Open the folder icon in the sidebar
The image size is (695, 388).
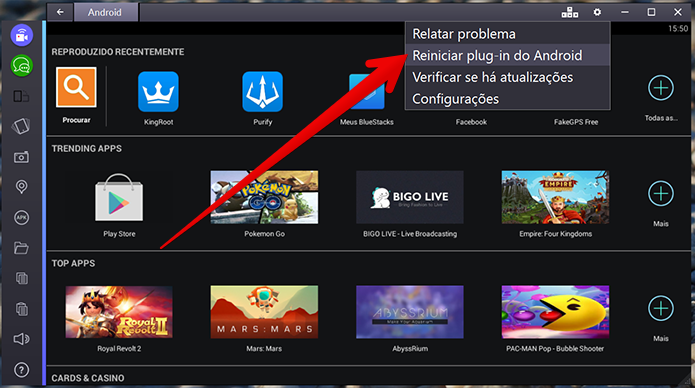point(21,247)
